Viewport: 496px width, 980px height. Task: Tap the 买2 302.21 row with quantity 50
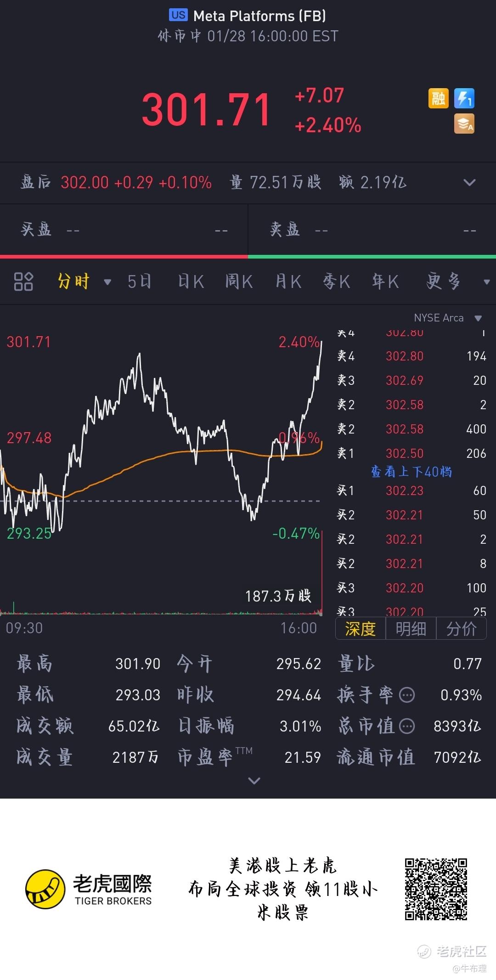coord(411,515)
